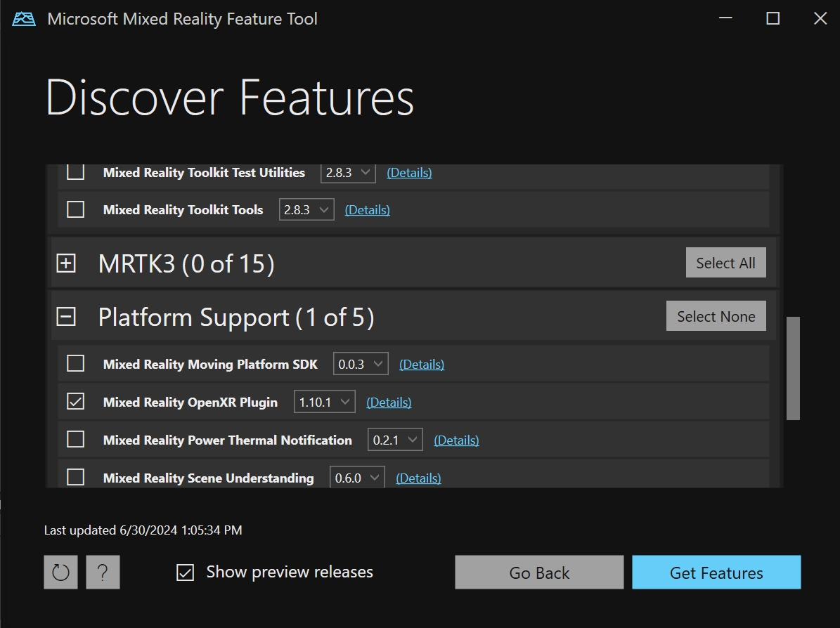
Task: Click the Go Back button
Action: (538, 572)
